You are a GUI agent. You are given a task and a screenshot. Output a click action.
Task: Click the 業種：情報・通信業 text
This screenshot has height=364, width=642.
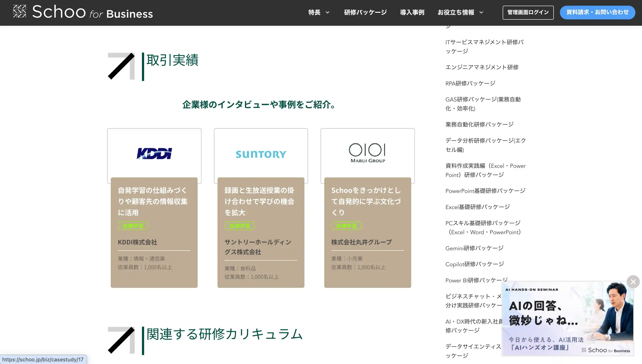[x=141, y=259]
